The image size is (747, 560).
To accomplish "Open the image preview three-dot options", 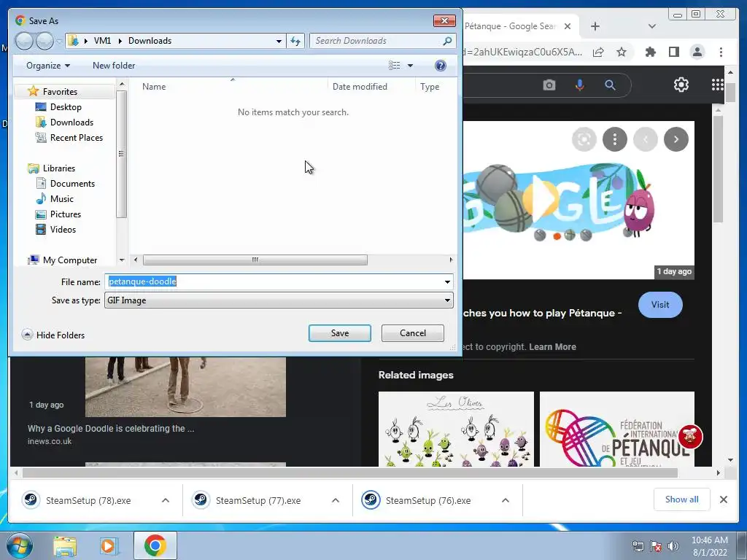I will click(x=614, y=139).
